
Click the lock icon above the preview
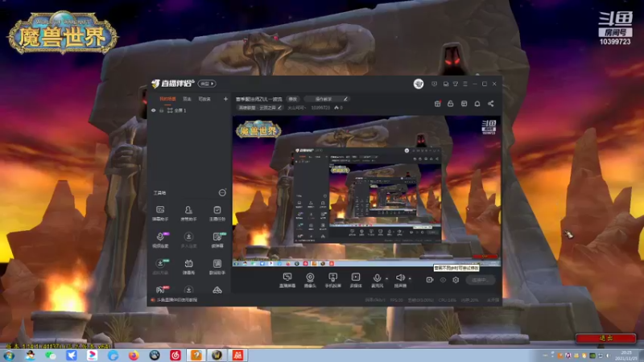point(451,104)
